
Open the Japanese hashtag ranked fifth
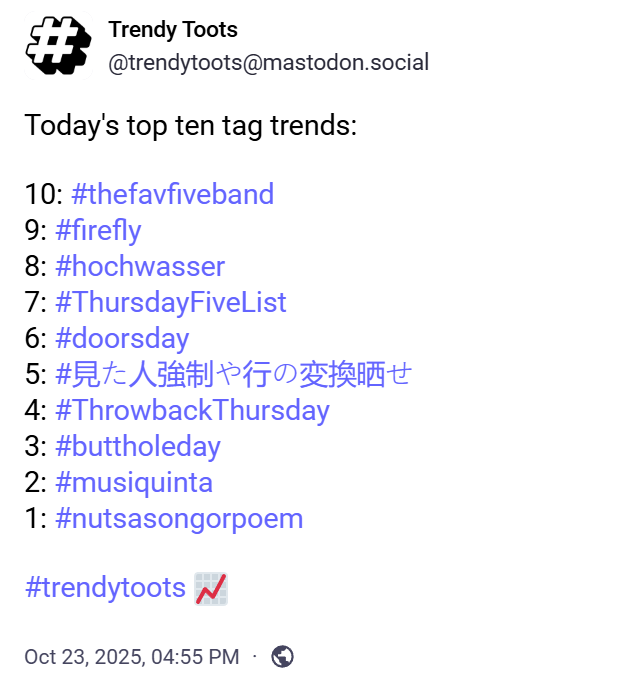pos(234,374)
